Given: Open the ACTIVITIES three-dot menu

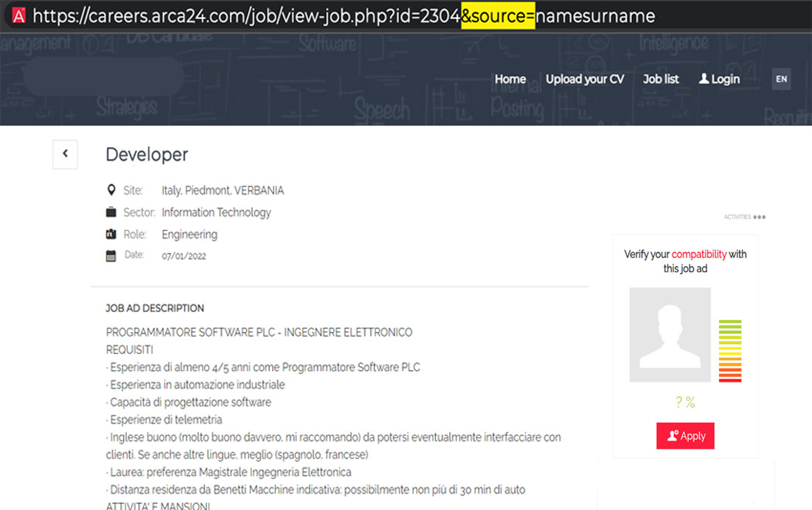Looking at the screenshot, I should click(759, 217).
